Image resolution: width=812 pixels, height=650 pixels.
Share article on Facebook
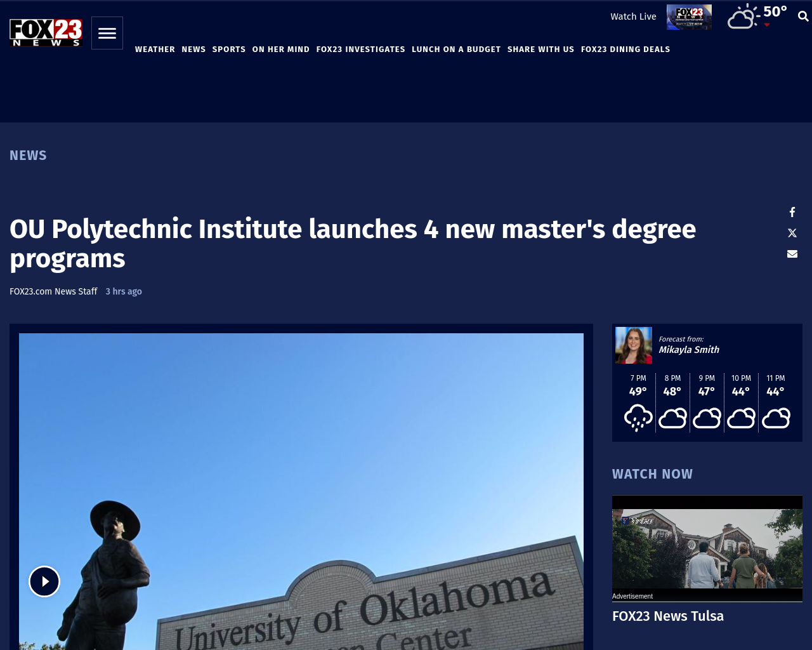[792, 212]
